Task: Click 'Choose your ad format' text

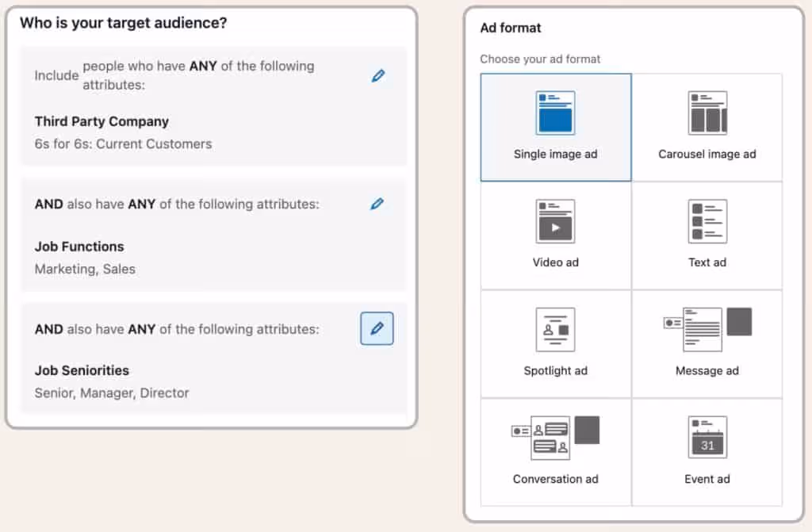Action: [x=540, y=59]
